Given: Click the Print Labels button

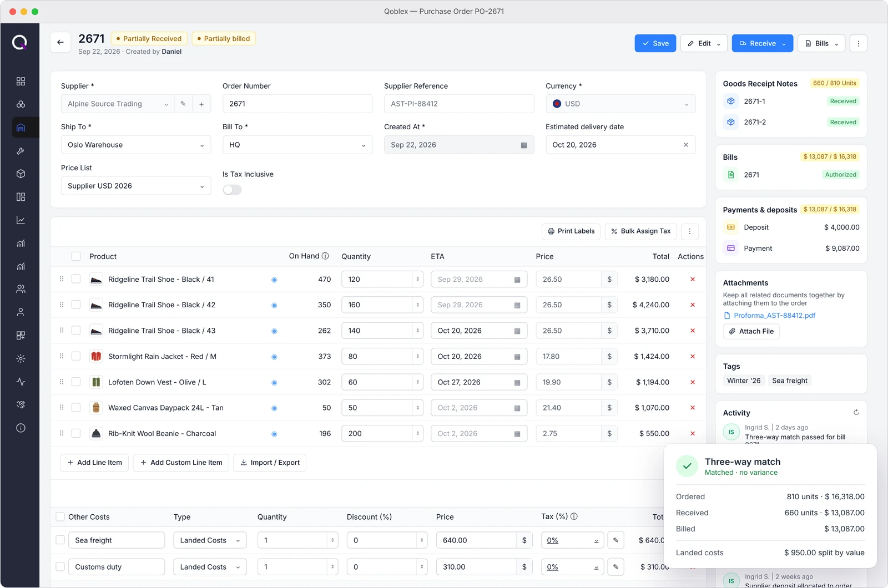Looking at the screenshot, I should [x=571, y=231].
